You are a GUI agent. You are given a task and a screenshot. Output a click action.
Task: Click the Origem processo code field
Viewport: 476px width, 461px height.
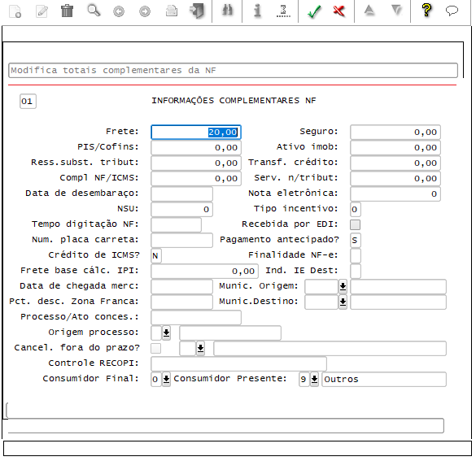point(156,333)
